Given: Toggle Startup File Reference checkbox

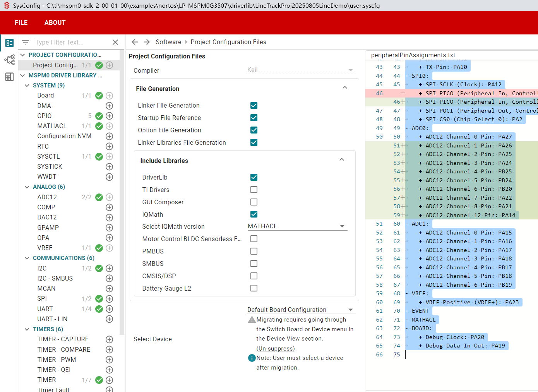Looking at the screenshot, I should pyautogui.click(x=254, y=118).
